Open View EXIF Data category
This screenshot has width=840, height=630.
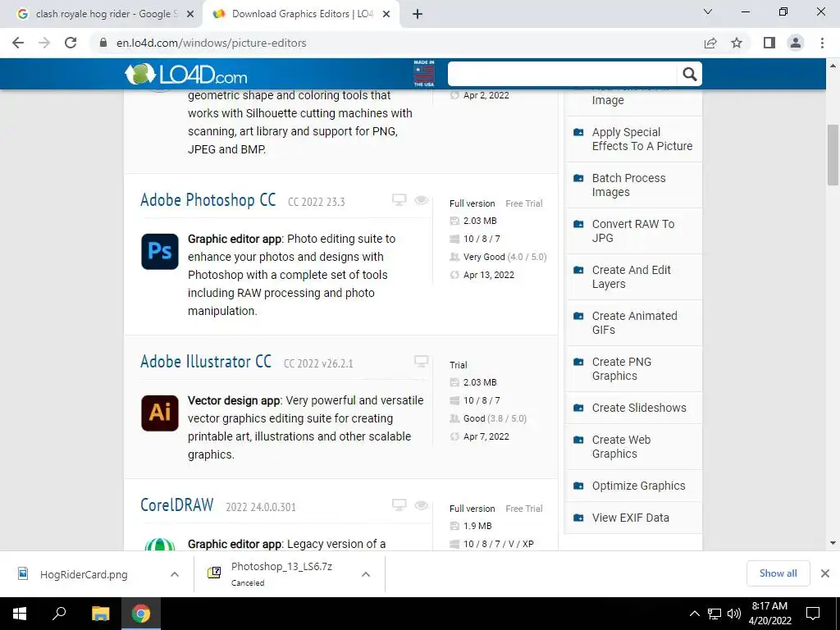(630, 518)
